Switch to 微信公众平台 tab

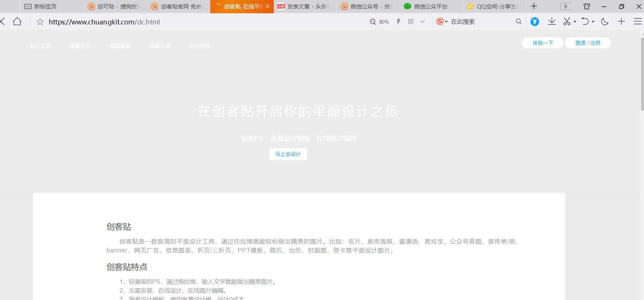click(x=432, y=7)
